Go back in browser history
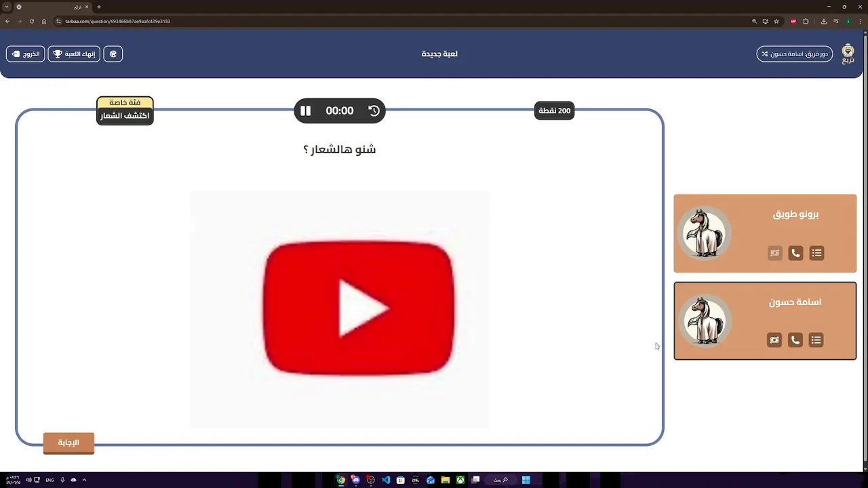868x488 pixels. 7,21
